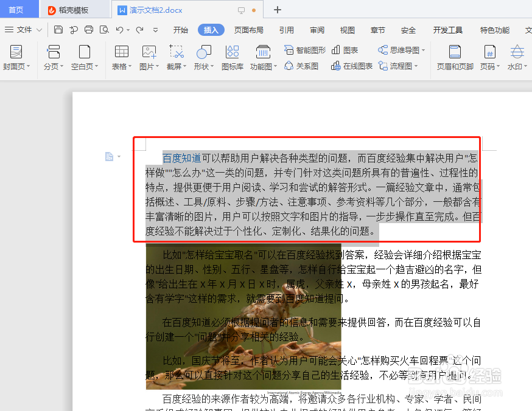Insert a blank page (空白页)
Screen dimensions: 532x411
85,58
